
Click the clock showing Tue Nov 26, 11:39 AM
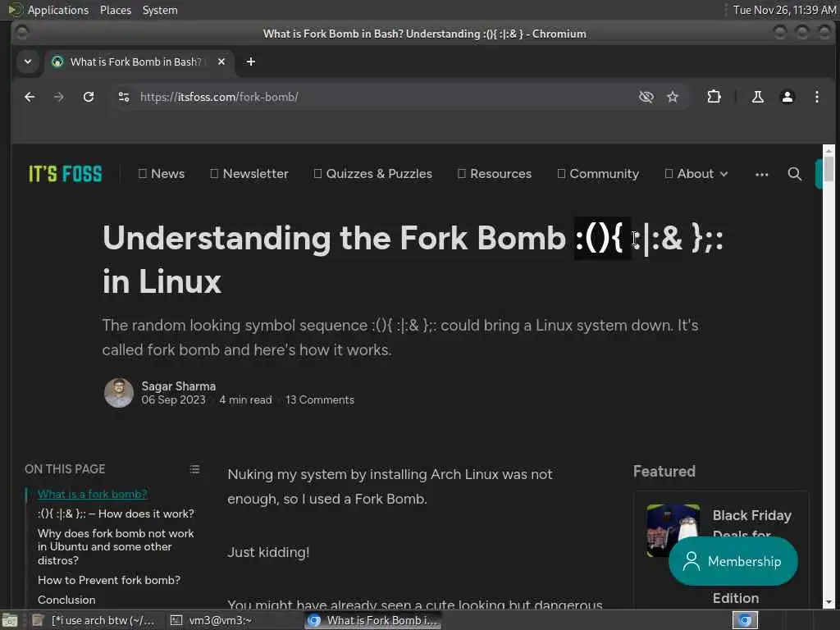[x=784, y=10]
